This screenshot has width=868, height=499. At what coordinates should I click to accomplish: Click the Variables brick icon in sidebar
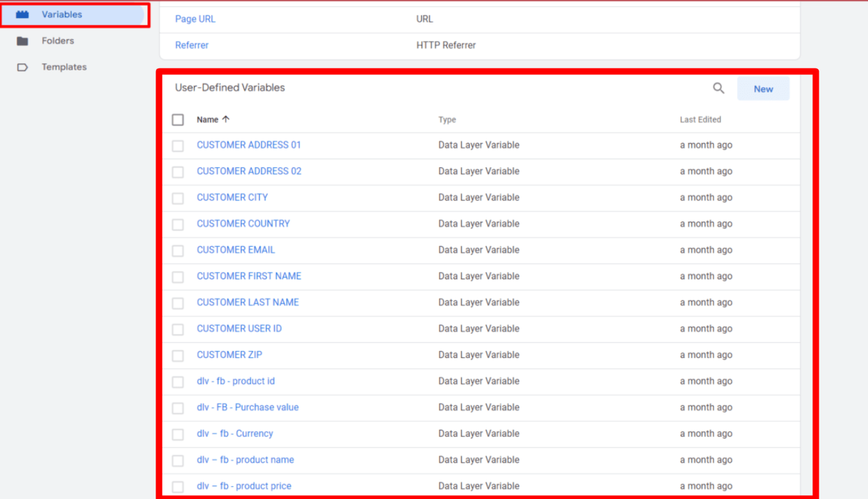[22, 14]
